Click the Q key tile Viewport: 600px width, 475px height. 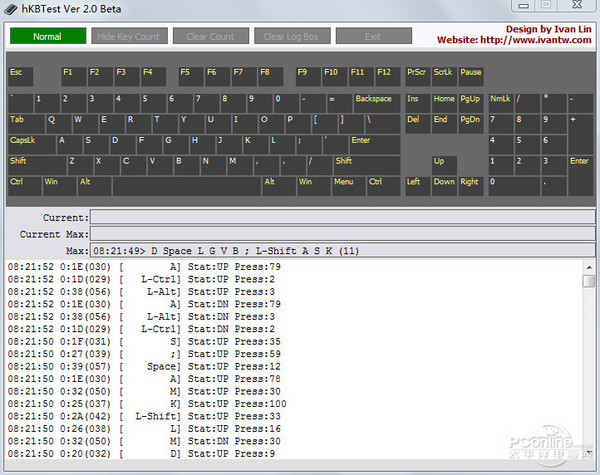pos(59,124)
